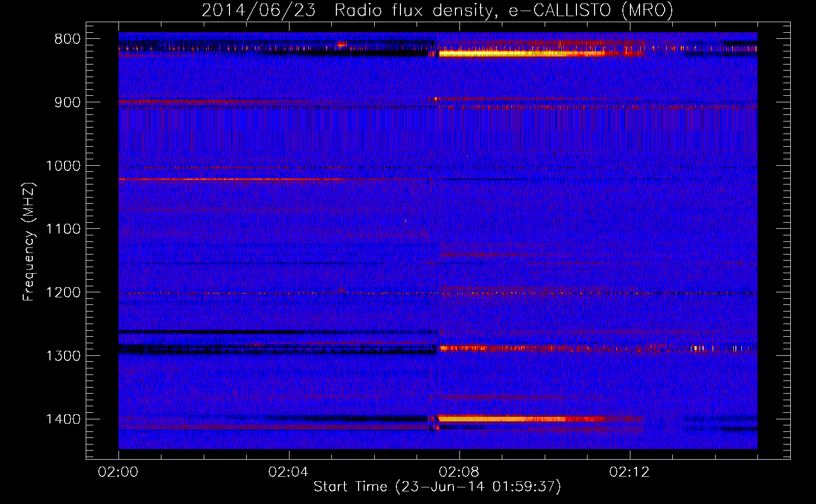The width and height of the screenshot is (816, 504).
Task: Click the '02:04' time axis label
Action: (288, 472)
